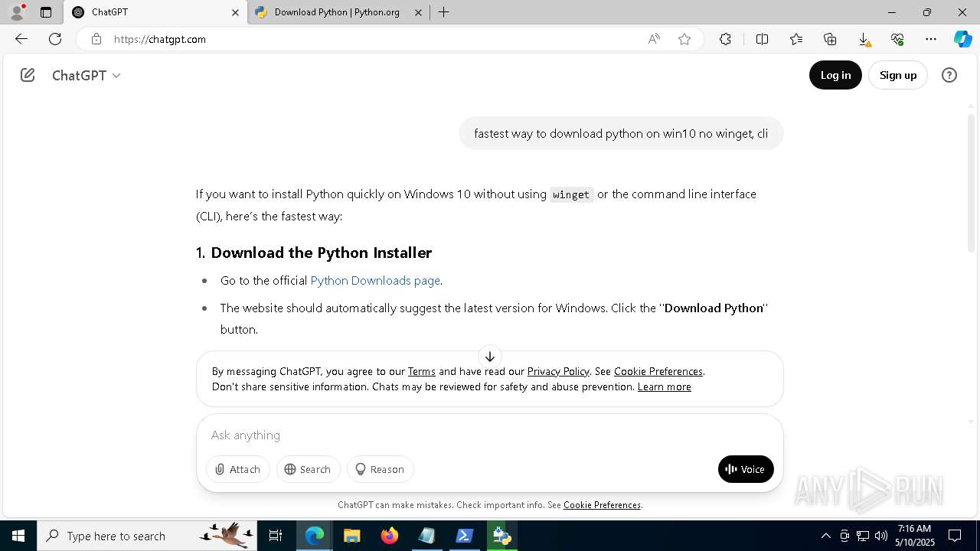Screen dimensions: 980x551
Task: Open footer Cookie Preferences link
Action: point(602,505)
